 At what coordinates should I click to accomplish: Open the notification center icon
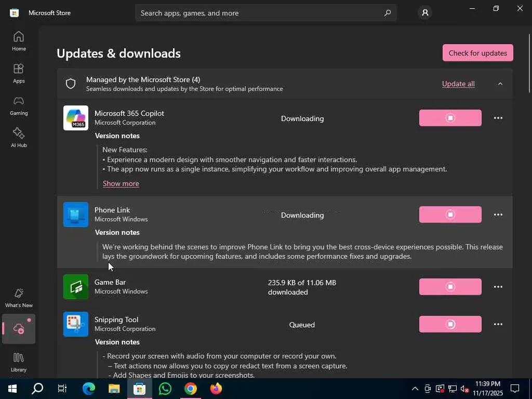[515, 389]
